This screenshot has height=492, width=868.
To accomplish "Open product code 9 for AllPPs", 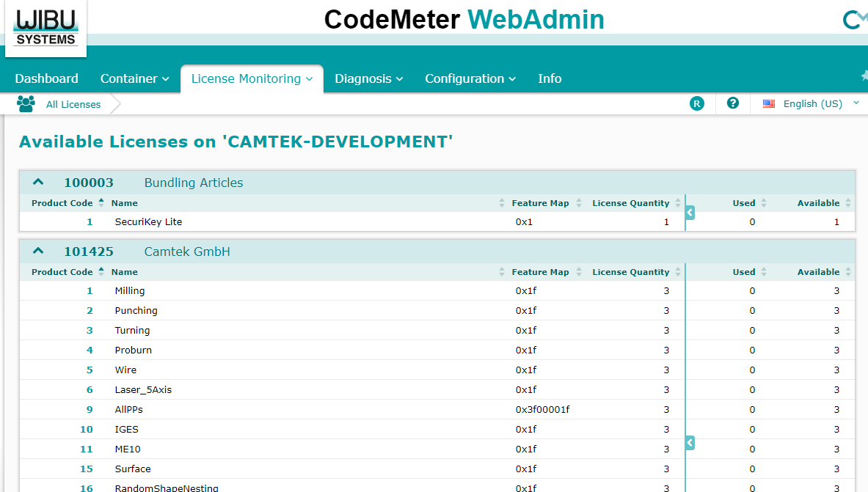I will click(x=90, y=410).
